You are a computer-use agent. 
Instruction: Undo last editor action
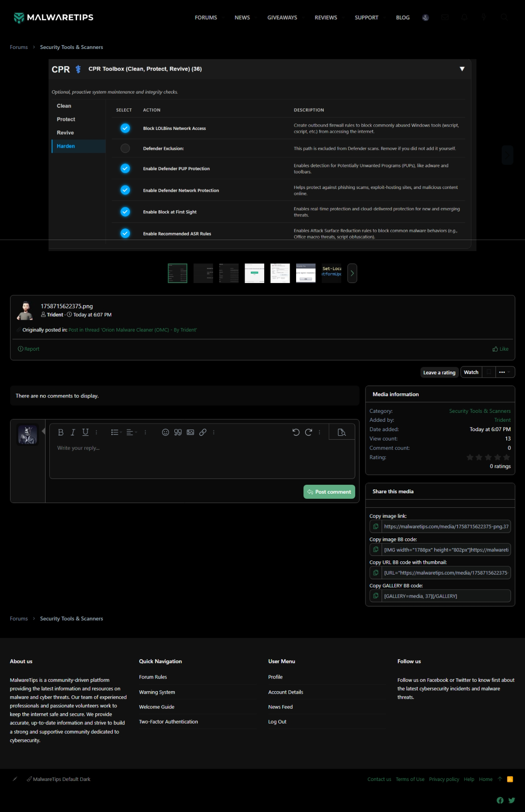(296, 432)
